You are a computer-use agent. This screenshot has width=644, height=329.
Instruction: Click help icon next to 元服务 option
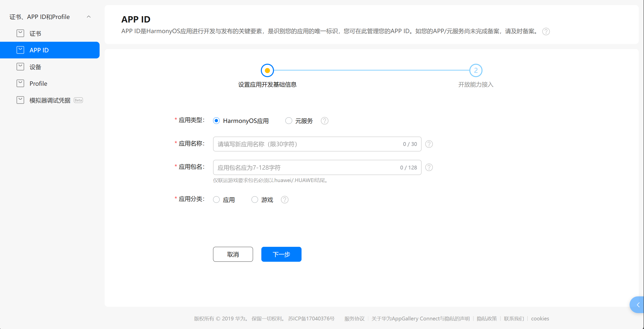(325, 121)
